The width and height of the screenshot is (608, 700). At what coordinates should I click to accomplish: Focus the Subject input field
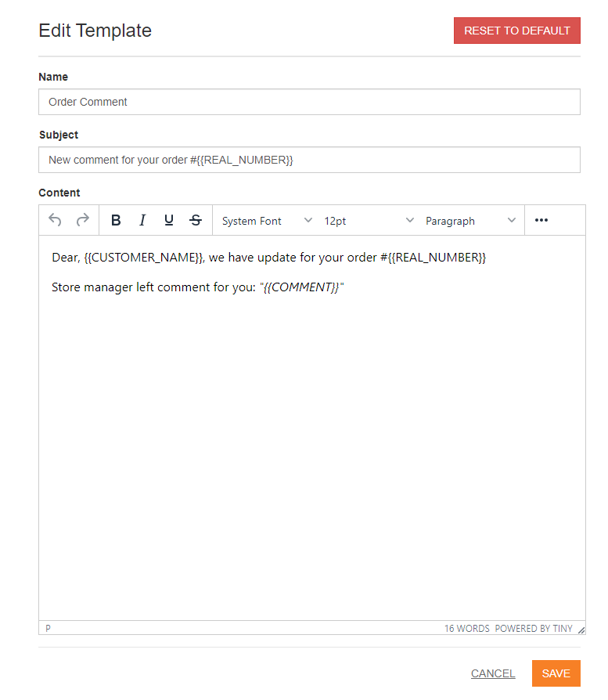pyautogui.click(x=309, y=160)
